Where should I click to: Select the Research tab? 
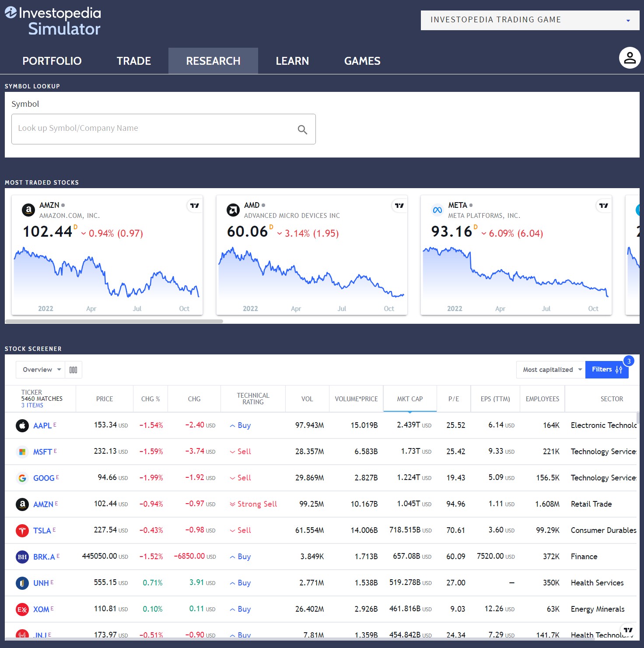[x=213, y=61]
